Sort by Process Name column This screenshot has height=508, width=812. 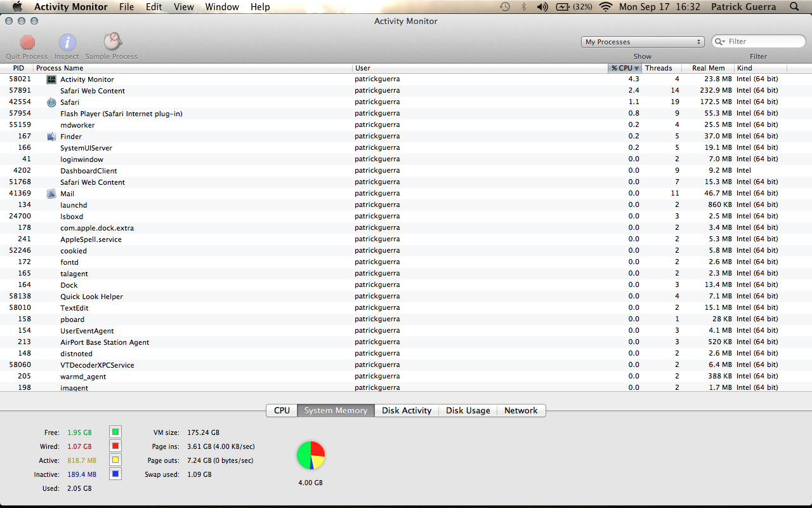pyautogui.click(x=193, y=68)
